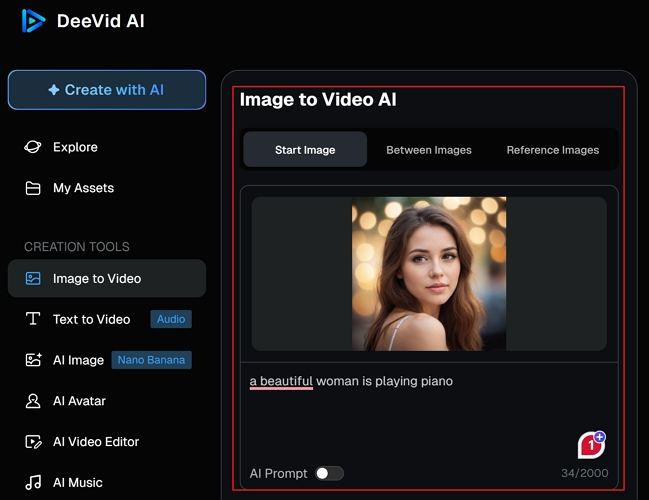Open Text to Video tool
This screenshot has height=500, width=649.
tap(91, 319)
